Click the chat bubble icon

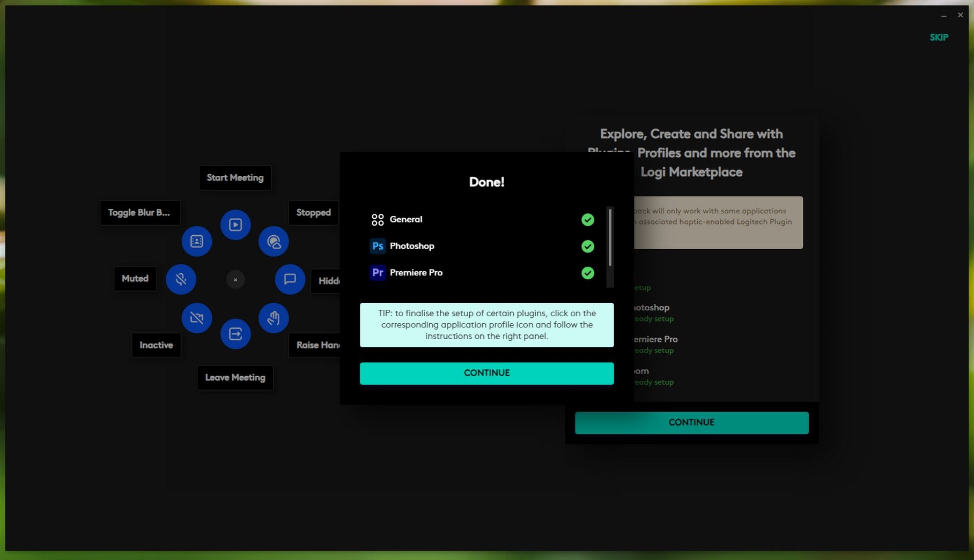[x=290, y=279]
